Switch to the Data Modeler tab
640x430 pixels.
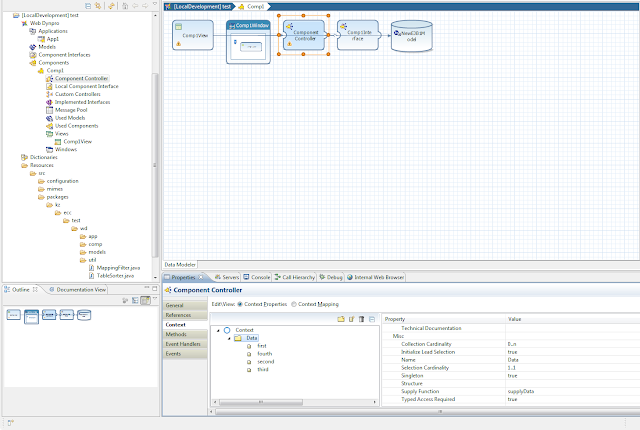pyautogui.click(x=180, y=265)
